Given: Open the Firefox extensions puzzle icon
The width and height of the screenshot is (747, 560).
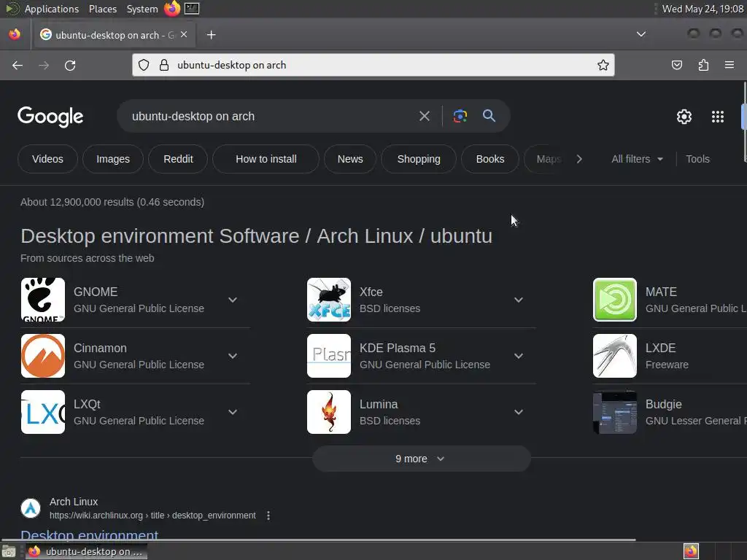Looking at the screenshot, I should (703, 65).
